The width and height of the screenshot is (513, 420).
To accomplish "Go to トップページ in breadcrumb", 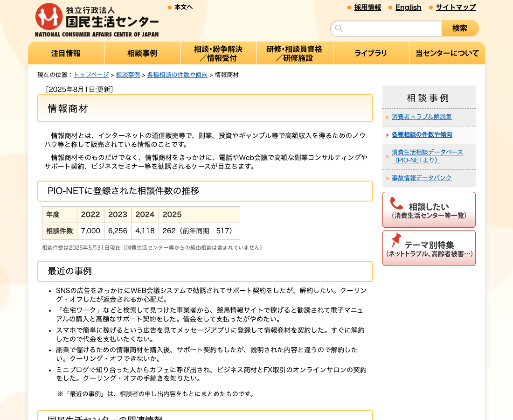I will point(91,75).
